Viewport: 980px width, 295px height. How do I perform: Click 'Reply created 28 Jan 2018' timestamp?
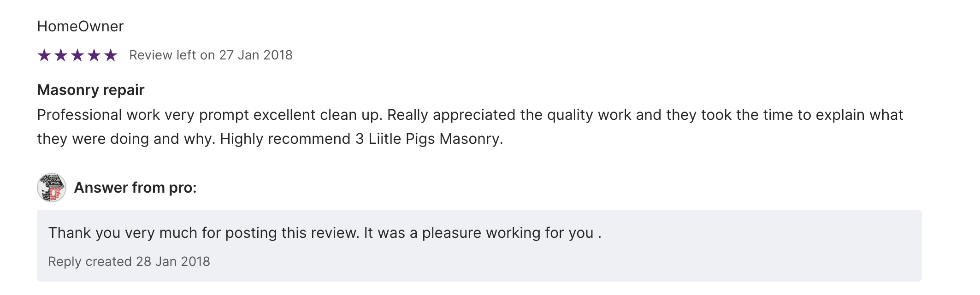tap(129, 261)
